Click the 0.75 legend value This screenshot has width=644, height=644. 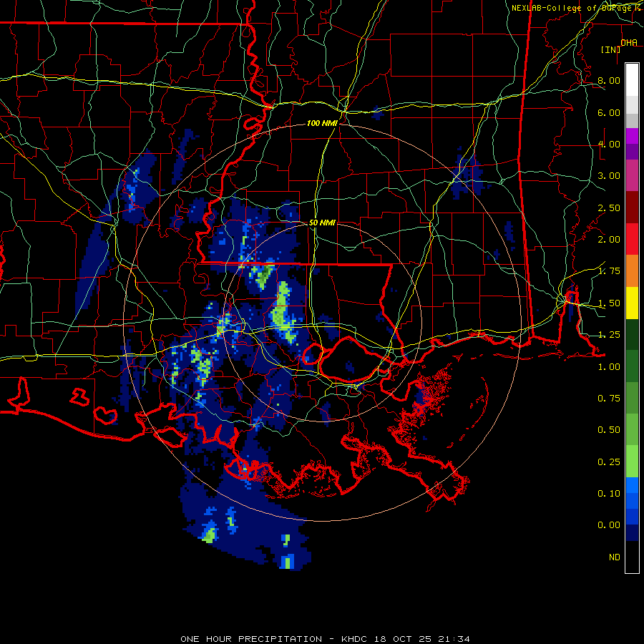(x=609, y=399)
